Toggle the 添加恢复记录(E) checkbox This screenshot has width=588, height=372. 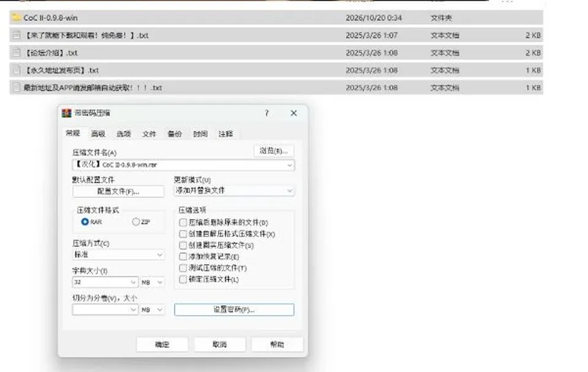(183, 256)
